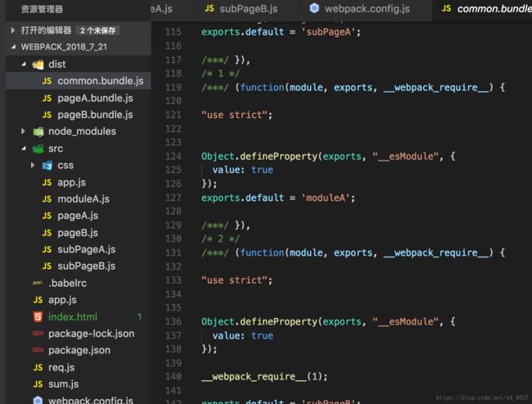Collapse the dist folder arrow
Screen dimensions: 532x404
(x=24, y=64)
